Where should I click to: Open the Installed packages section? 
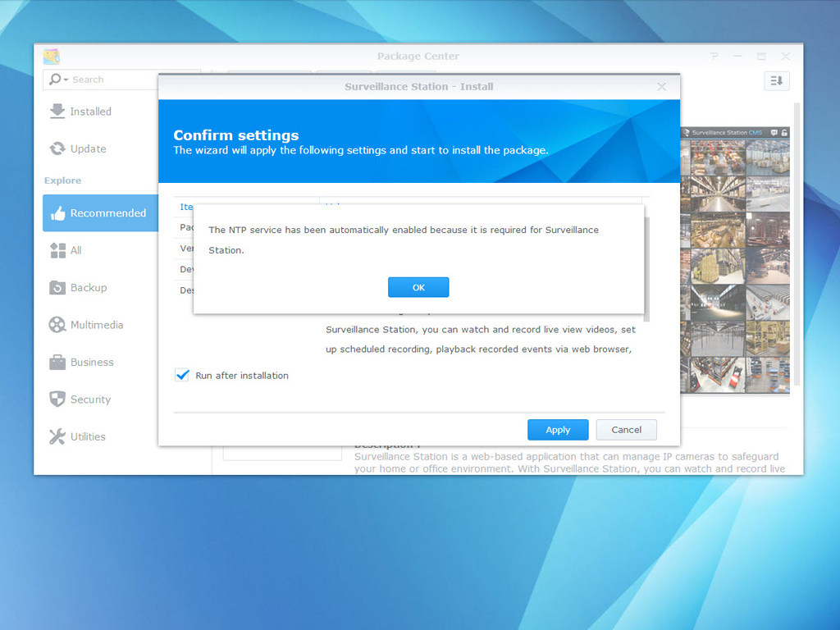(x=100, y=112)
